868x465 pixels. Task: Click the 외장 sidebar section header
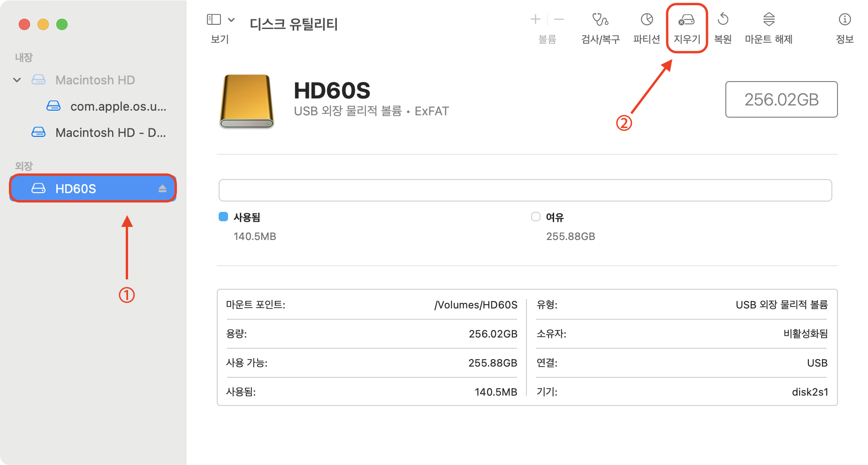point(23,166)
